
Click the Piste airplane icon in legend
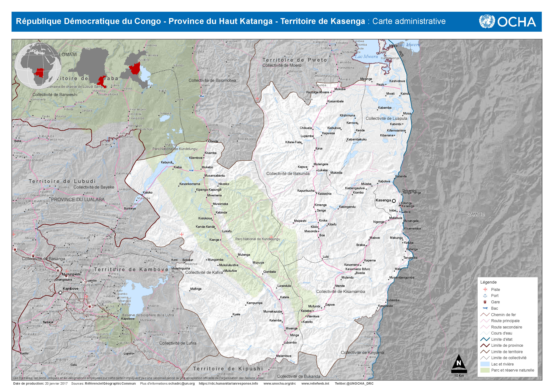click(x=485, y=289)
